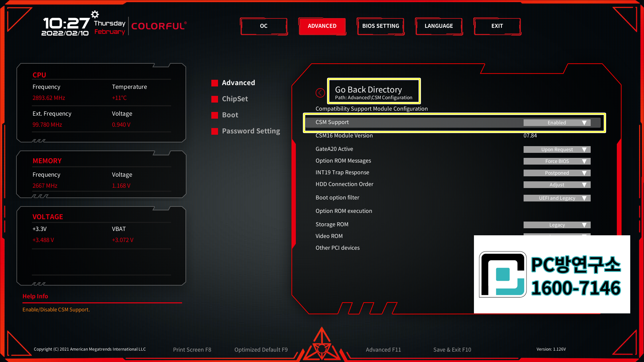
Task: Expand the Boot option filter dropdown
Action: pos(557,198)
